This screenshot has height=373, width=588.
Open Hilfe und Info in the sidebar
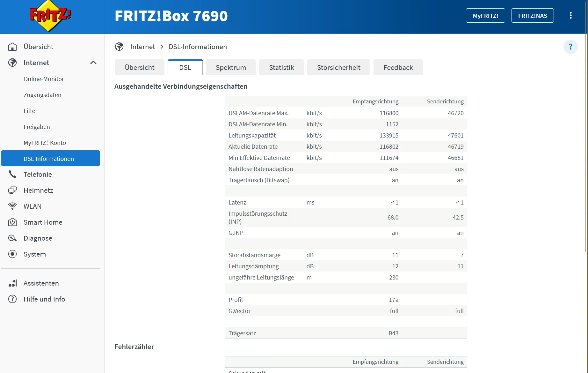click(x=44, y=299)
